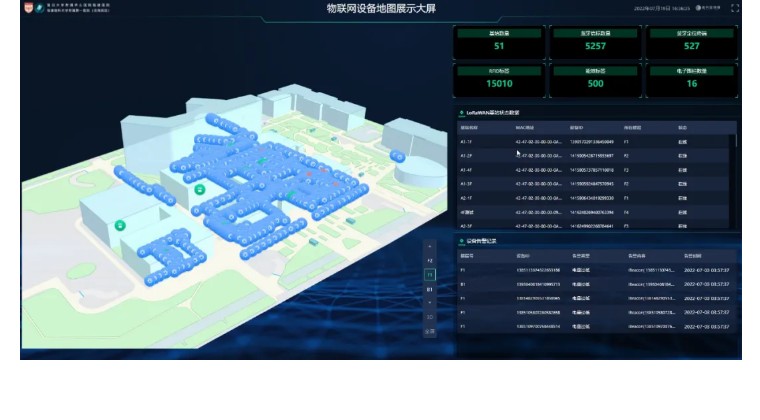Click the RFID tag card showing 15010
This screenshot has width=760, height=420.
tap(499, 79)
